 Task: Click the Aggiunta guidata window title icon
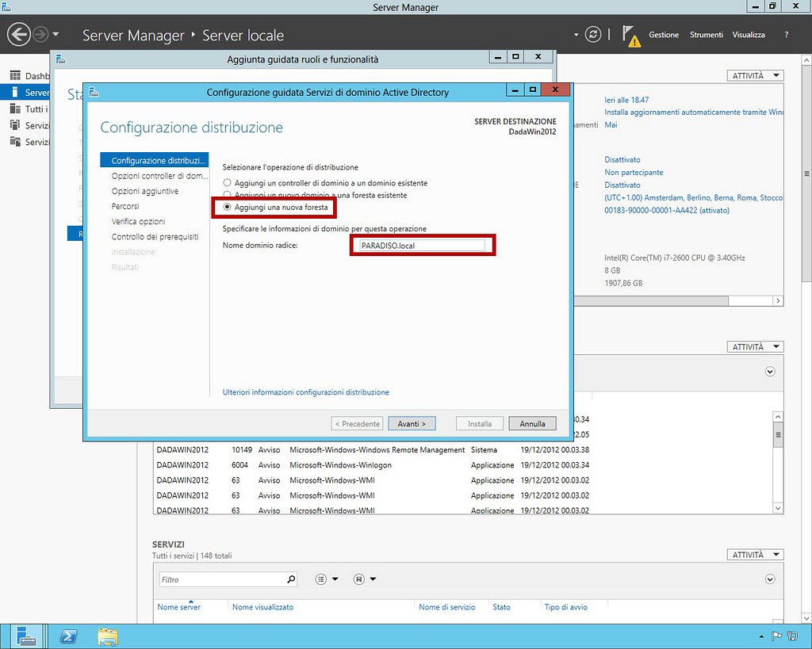pyautogui.click(x=60, y=59)
